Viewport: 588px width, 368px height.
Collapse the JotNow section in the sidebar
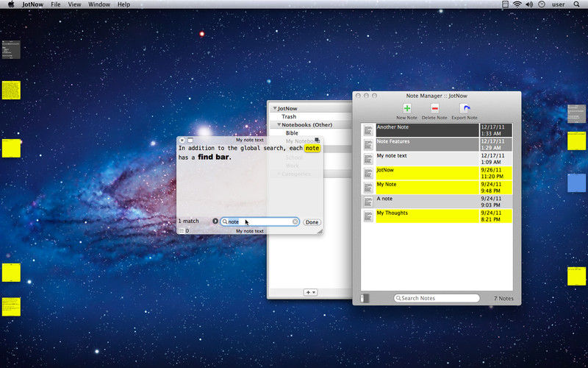point(275,108)
